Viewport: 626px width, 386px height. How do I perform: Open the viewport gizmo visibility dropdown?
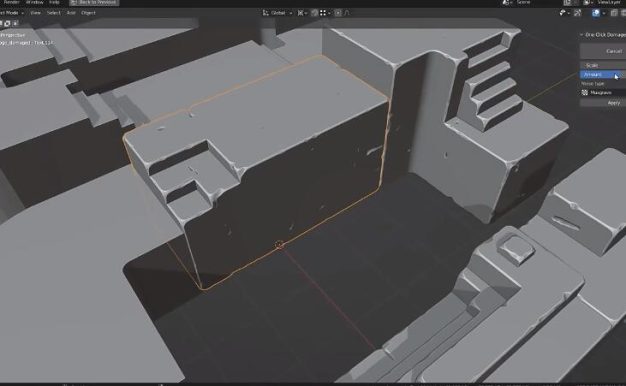564,13
